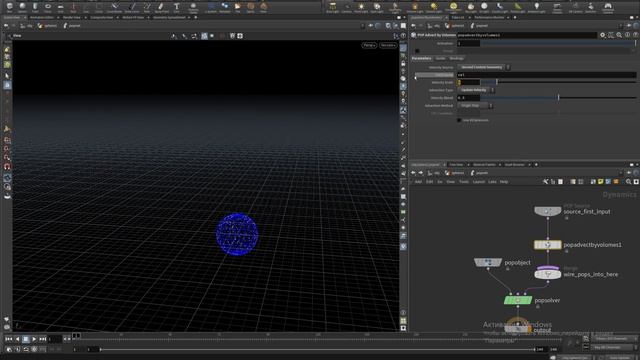The width and height of the screenshot is (640, 360).
Task: Select the Camera shelf tool in lights shelf
Action: coord(346,7)
